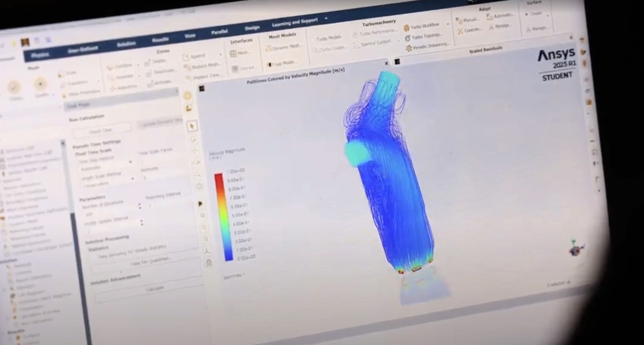
Task: Select the pan view tool
Action: pyautogui.click(x=194, y=150)
